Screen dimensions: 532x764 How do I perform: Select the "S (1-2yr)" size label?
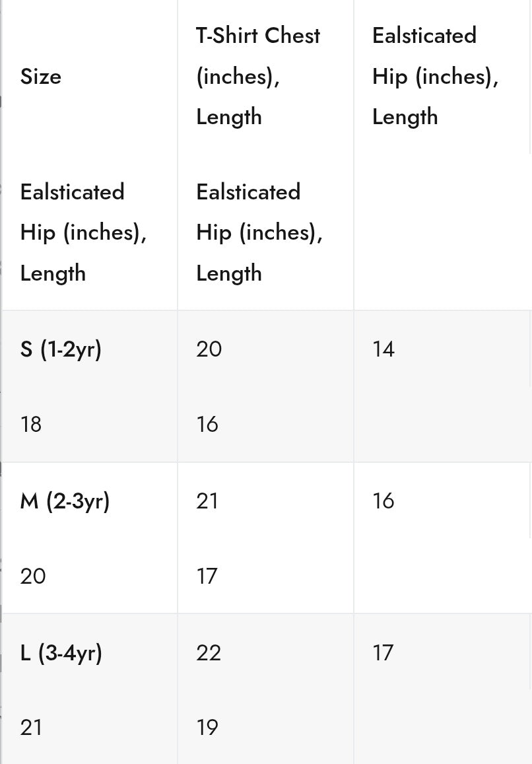(61, 349)
